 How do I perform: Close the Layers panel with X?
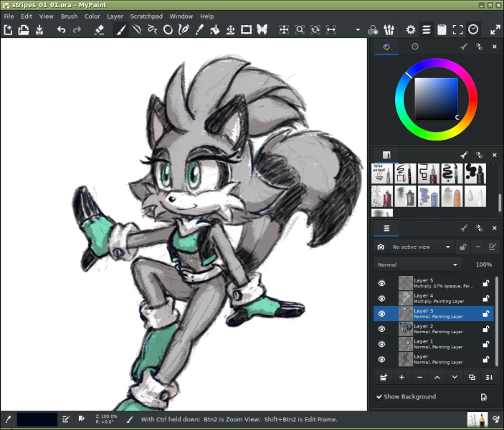tap(495, 228)
